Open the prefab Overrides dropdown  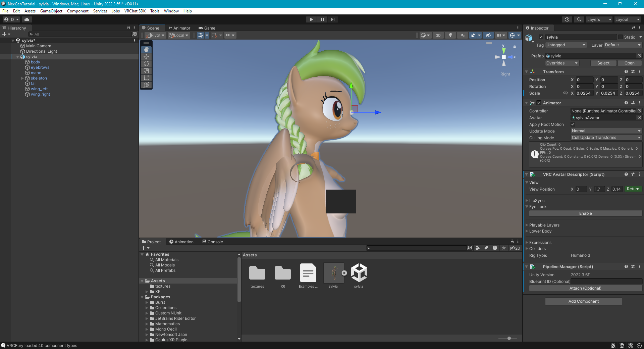[562, 63]
